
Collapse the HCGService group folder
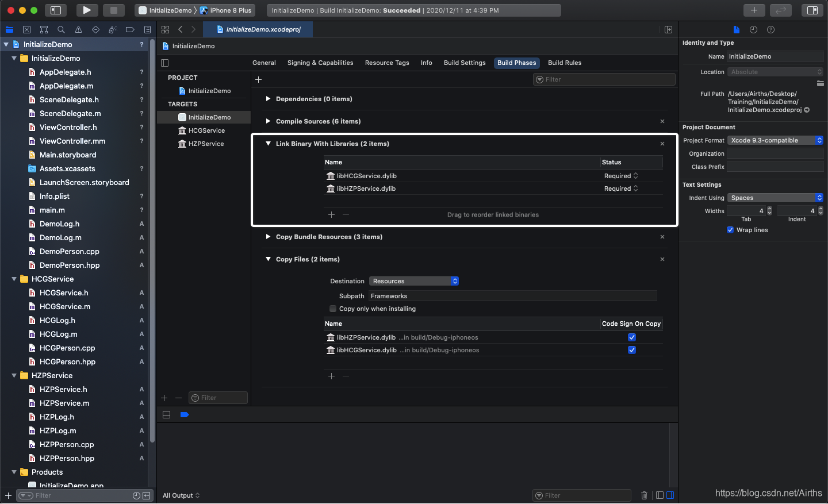pyautogui.click(x=14, y=279)
